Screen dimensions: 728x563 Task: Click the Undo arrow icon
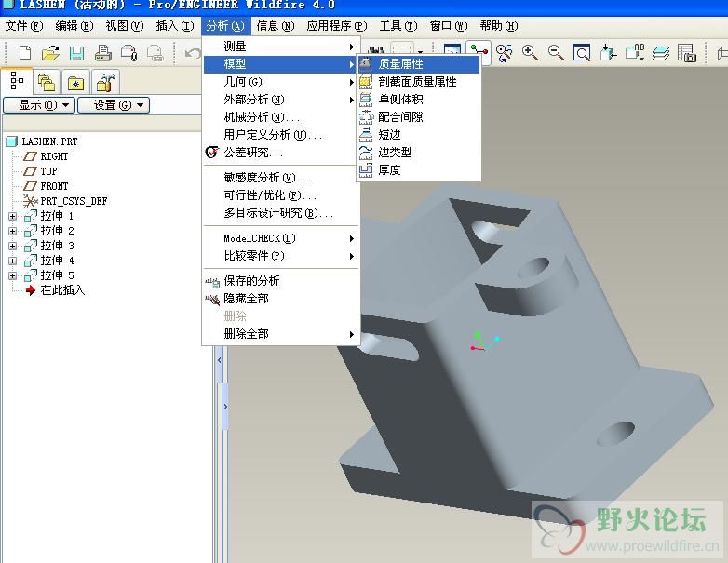(x=193, y=53)
